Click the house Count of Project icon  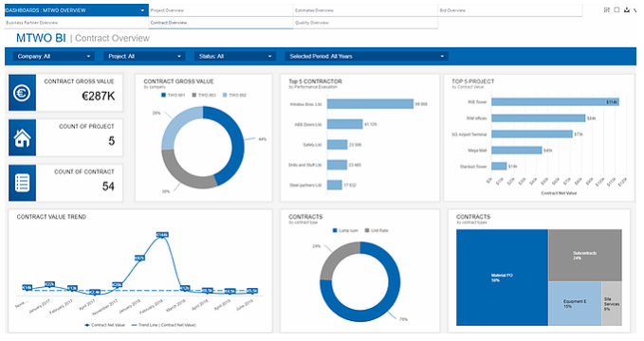pyautogui.click(x=22, y=138)
